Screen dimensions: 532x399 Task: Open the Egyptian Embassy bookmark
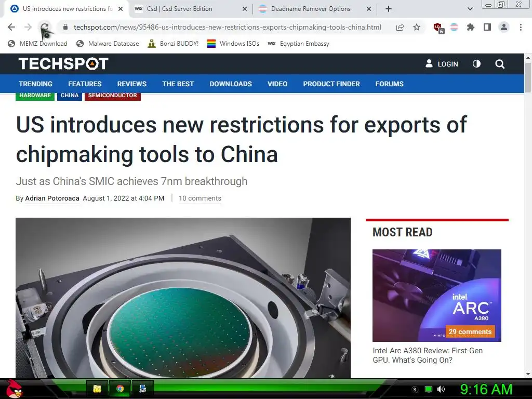(x=298, y=44)
